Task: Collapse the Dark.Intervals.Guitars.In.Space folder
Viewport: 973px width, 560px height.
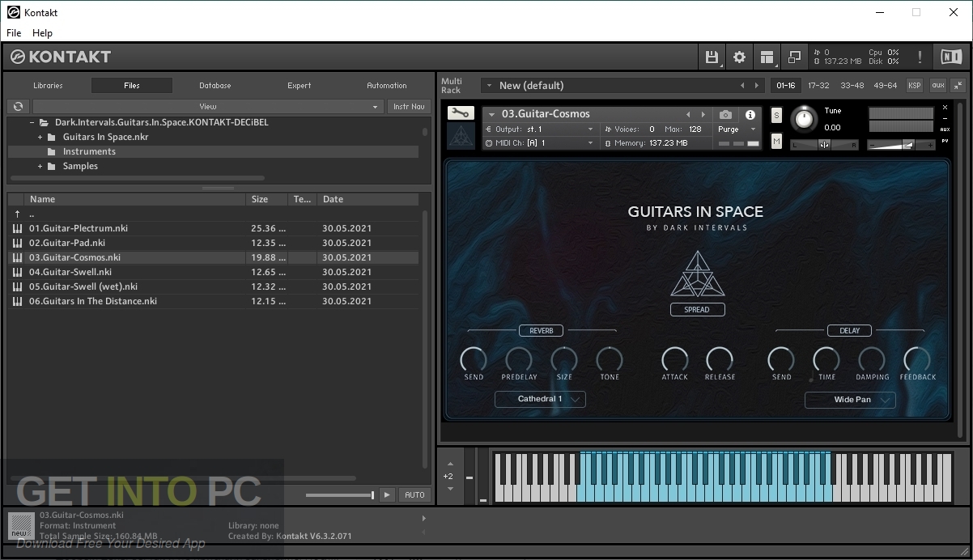Action: 32,122
